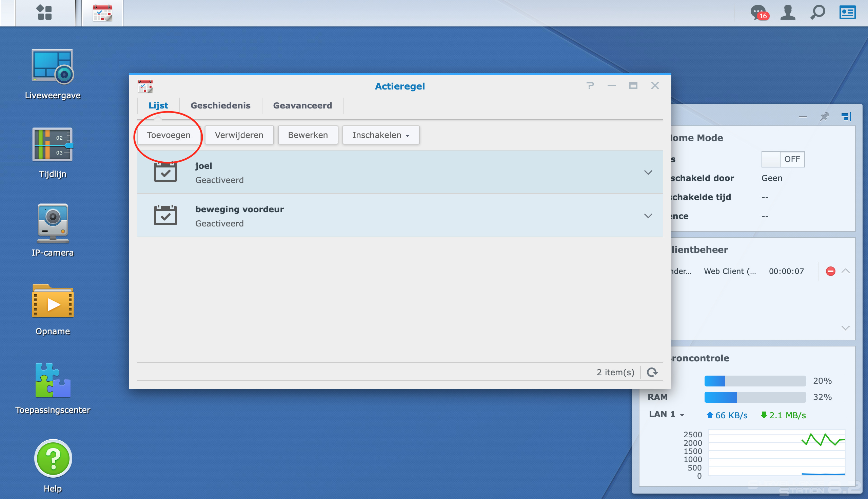Open the Tijdlijn desktop icon
This screenshot has width=868, height=499.
tap(53, 145)
